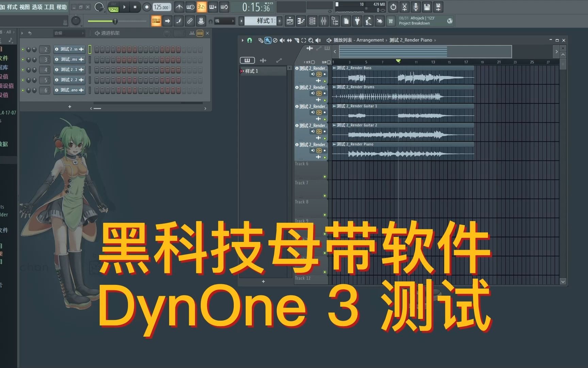Open the online content shop cart icon

pyautogui.click(x=391, y=21)
